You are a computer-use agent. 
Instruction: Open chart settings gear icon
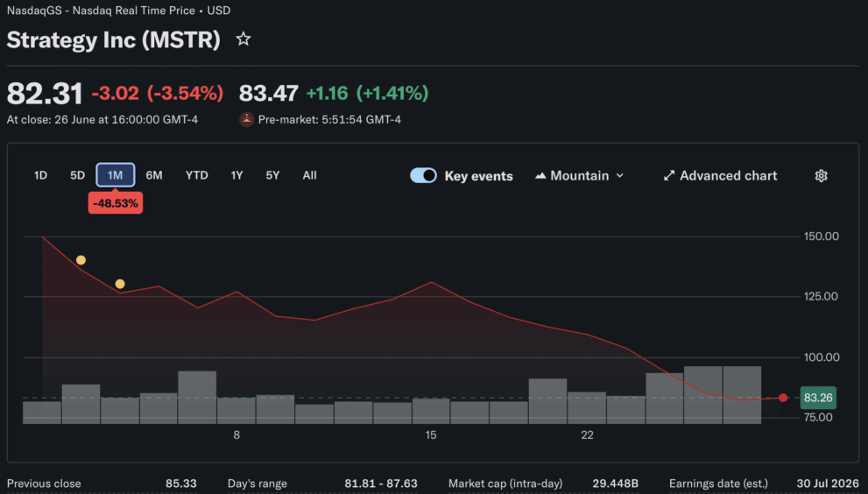(821, 175)
